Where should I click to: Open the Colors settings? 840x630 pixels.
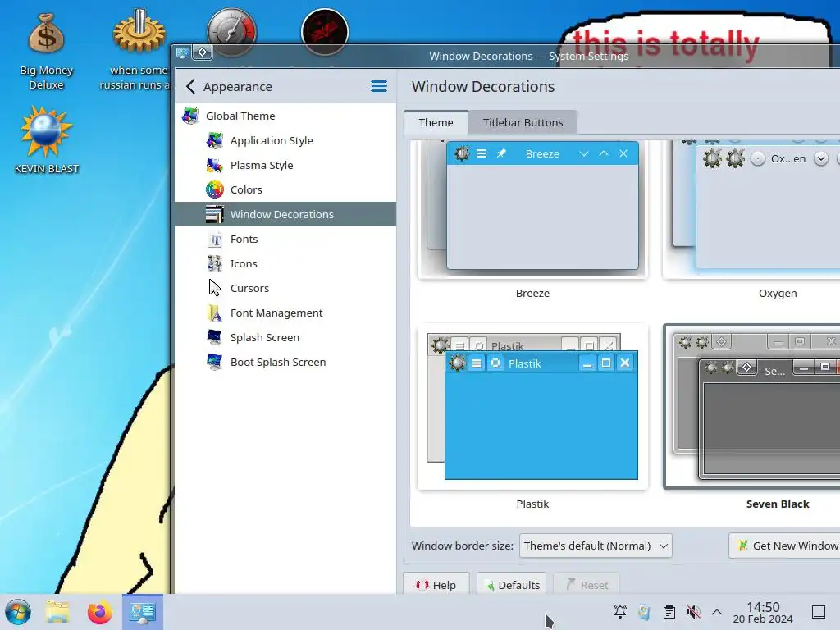(x=285, y=189)
